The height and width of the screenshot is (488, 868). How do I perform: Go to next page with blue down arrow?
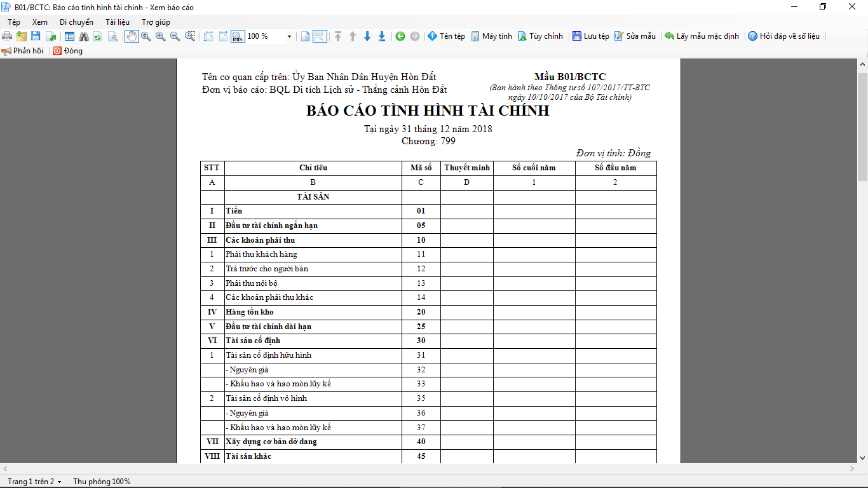(x=367, y=36)
